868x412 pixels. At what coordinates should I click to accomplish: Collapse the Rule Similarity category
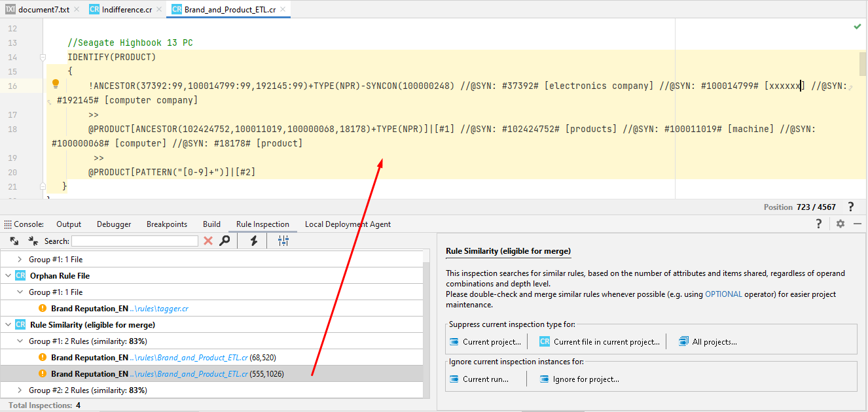pyautogui.click(x=9, y=325)
